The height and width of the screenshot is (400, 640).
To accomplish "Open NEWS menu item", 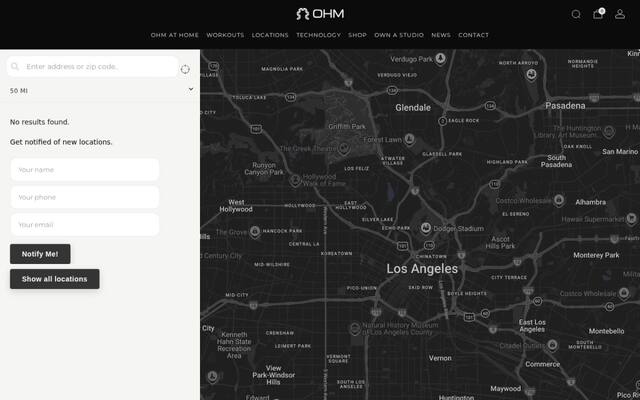I will [x=441, y=35].
